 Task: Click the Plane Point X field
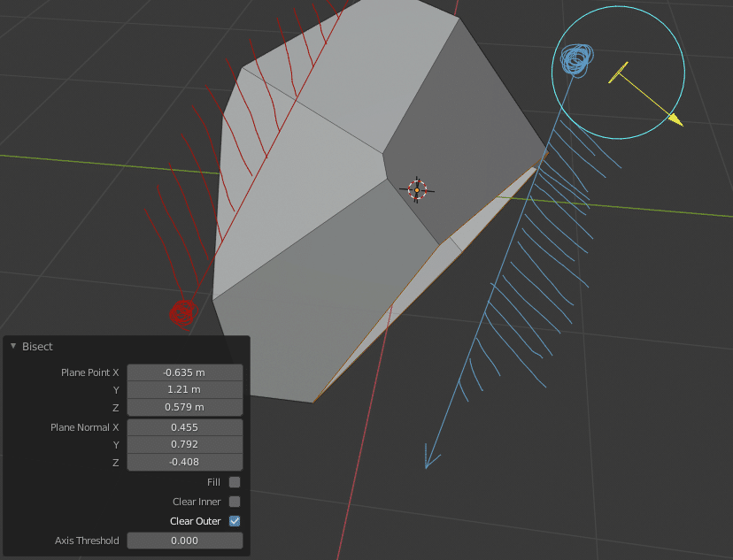coord(185,372)
